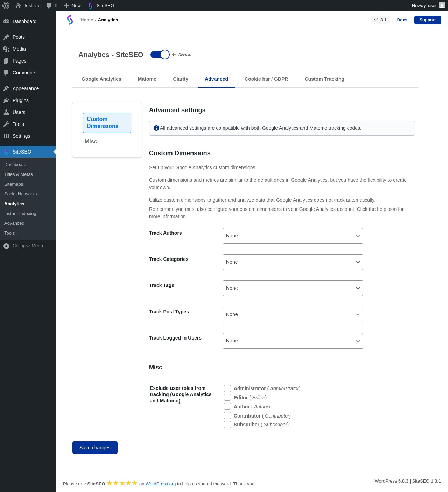This screenshot has height=492, width=448.
Task: Click the Save changes button
Action: (95, 448)
